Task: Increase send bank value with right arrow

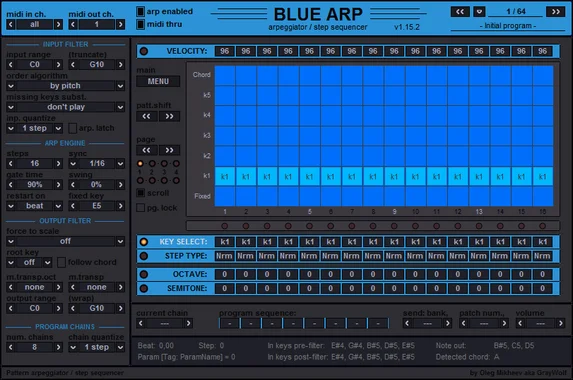Action: click(447, 323)
